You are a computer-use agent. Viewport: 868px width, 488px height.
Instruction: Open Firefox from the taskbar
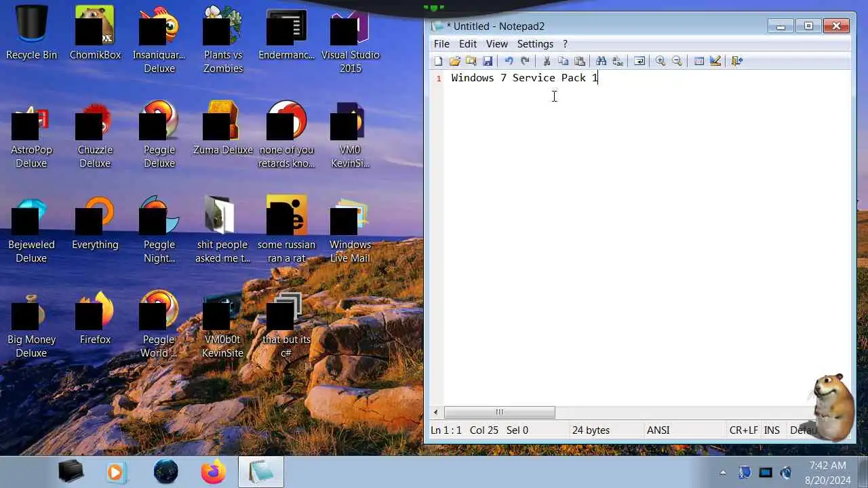tap(214, 472)
